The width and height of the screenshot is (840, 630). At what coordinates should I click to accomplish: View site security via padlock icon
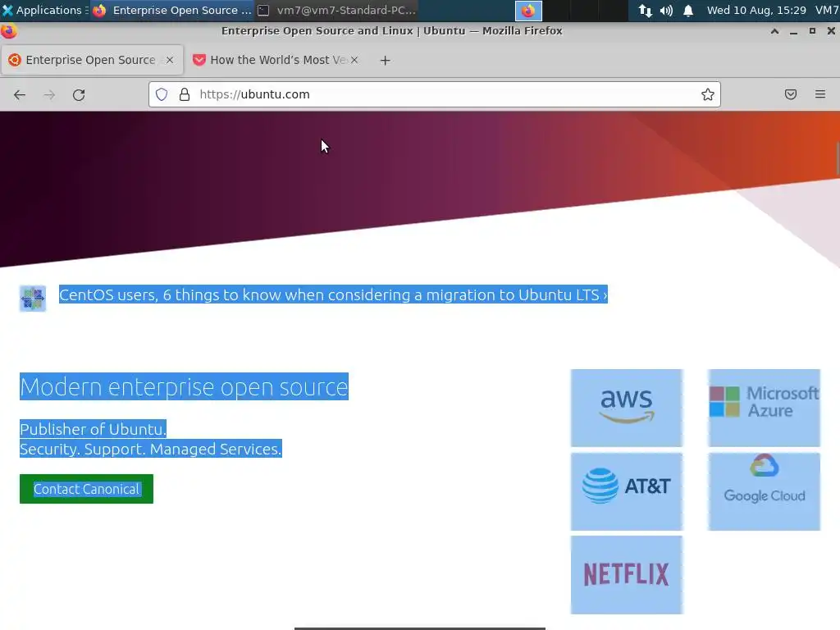coord(185,94)
